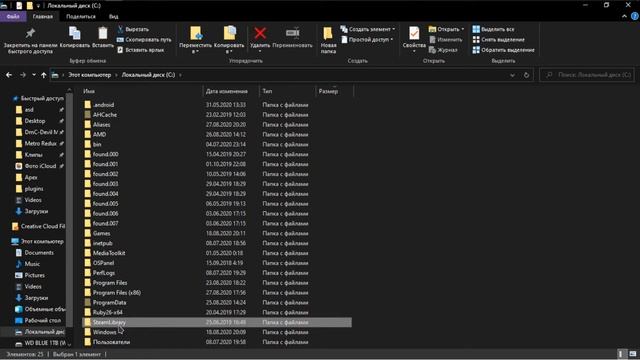The height and width of the screenshot is (360, 640).
Task: Open Создать элемент (New item) dropdown
Action: click(368, 29)
